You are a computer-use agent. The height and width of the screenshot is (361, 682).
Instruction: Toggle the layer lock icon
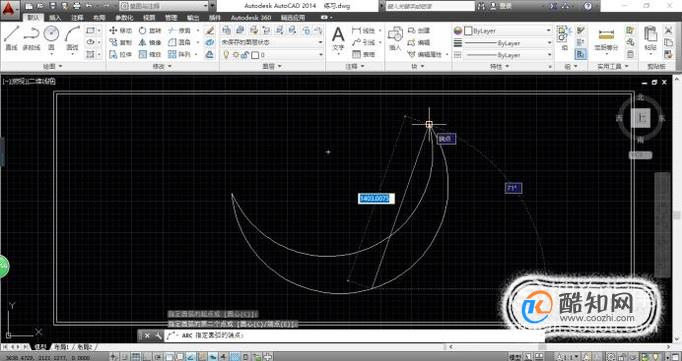pyautogui.click(x=245, y=55)
